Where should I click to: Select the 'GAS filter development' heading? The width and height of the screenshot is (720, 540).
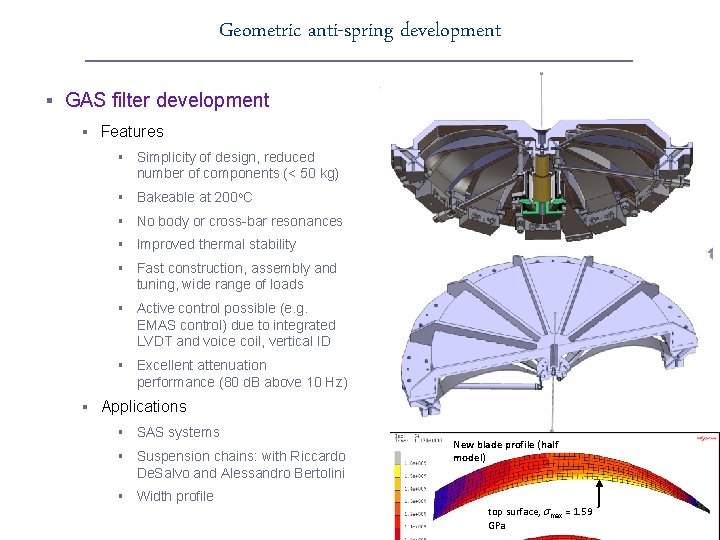click(x=167, y=100)
